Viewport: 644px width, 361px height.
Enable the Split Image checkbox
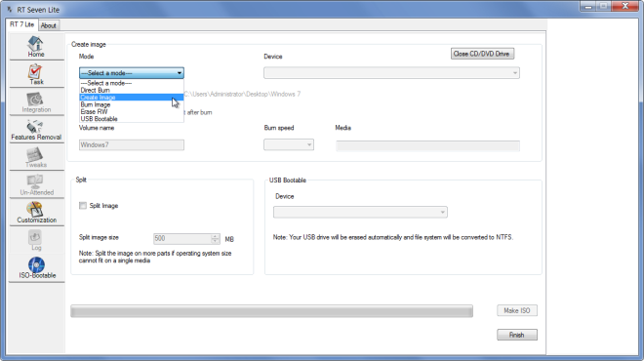83,205
